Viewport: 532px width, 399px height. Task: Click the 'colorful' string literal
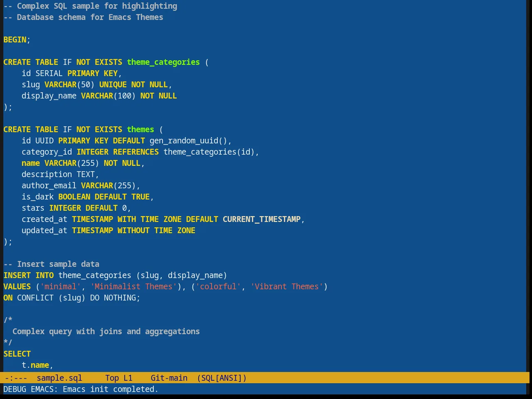218,286
